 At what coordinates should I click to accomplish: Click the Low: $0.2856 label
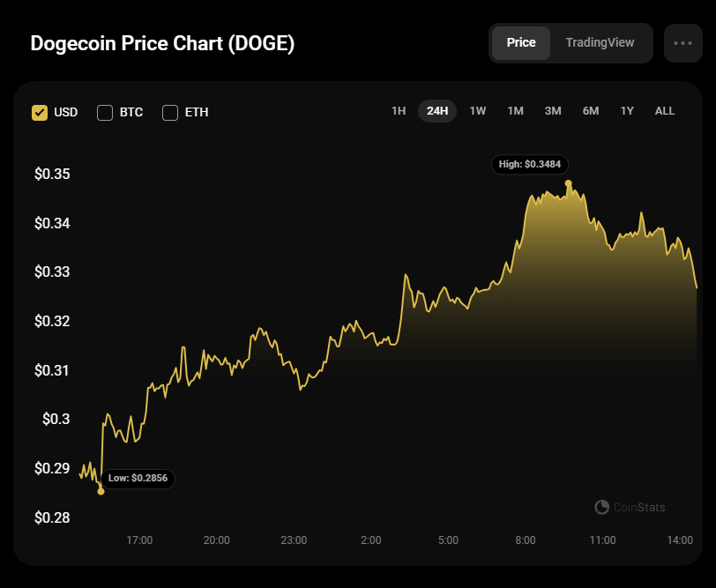point(138,479)
